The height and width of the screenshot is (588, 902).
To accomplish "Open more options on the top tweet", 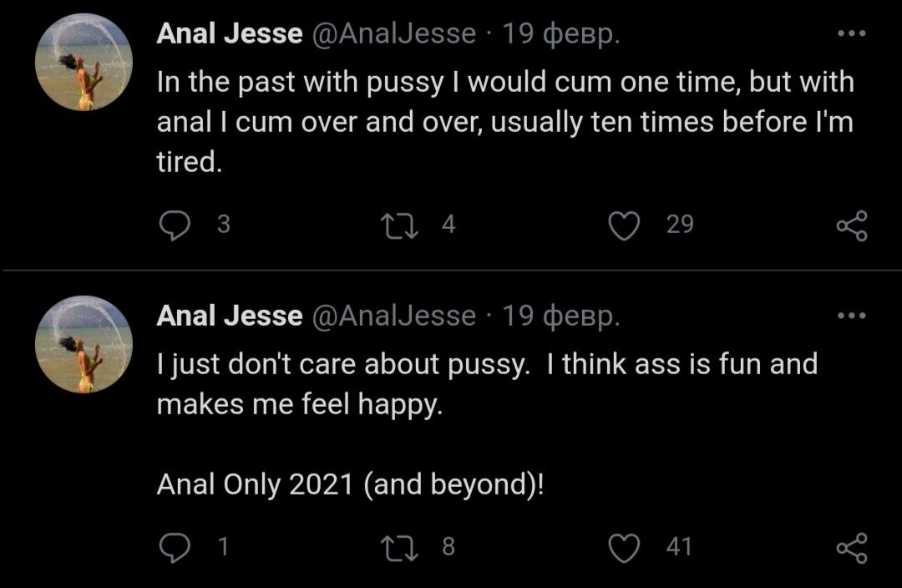I will pyautogui.click(x=852, y=34).
